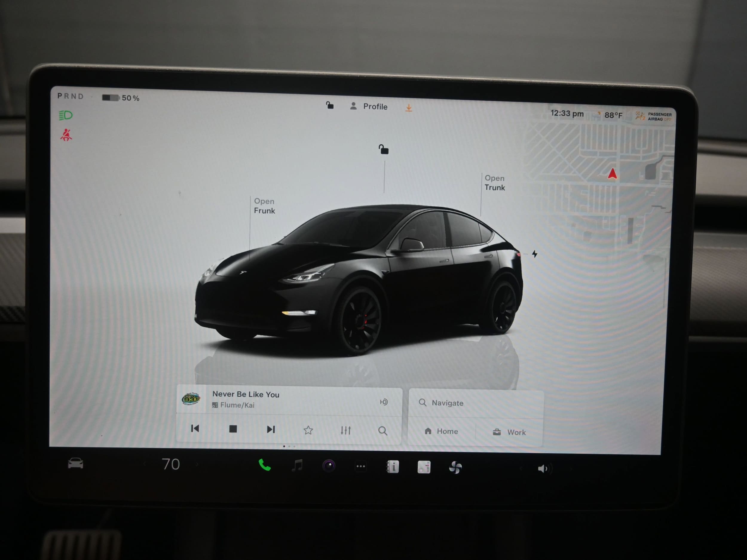Toggle the top bar lock icon
The image size is (747, 560).
point(330,105)
